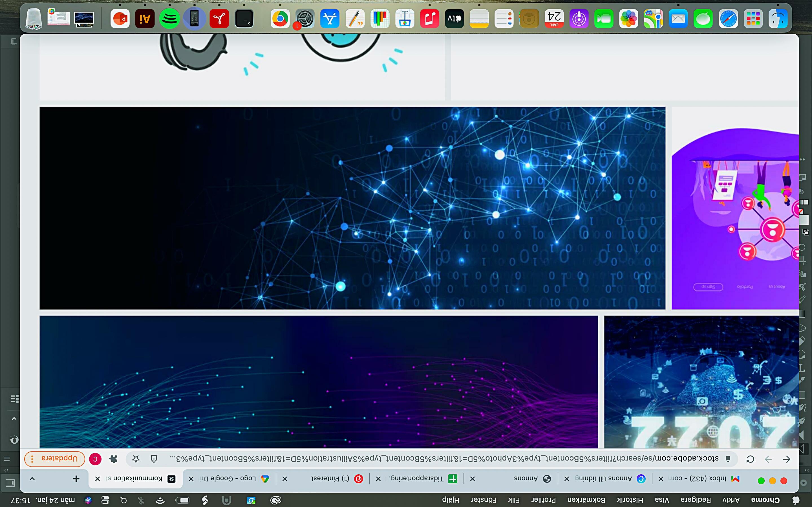Open the red profile avatar C
The height and width of the screenshot is (507, 812).
point(95,459)
